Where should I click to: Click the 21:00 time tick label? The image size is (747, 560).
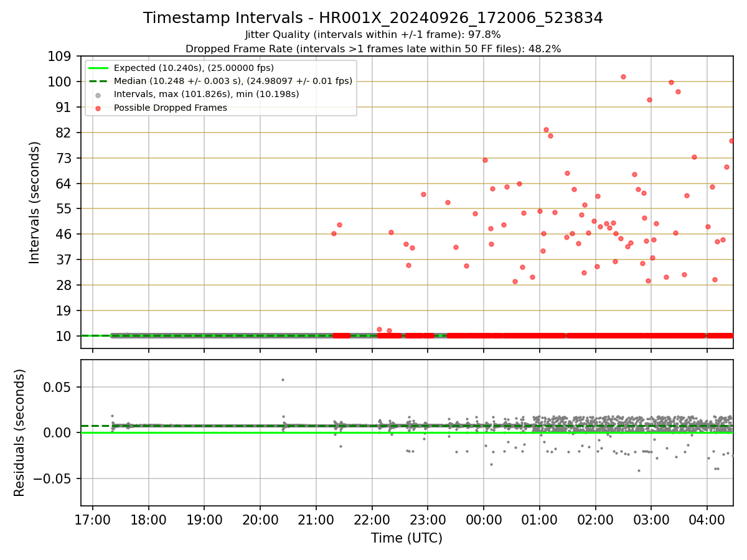click(316, 519)
